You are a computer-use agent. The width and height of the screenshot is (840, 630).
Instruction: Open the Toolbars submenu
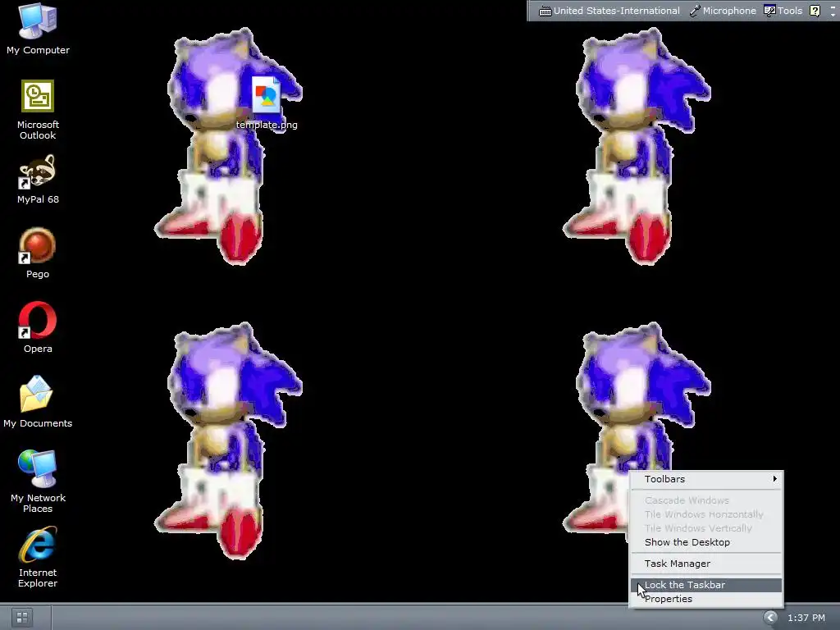point(706,479)
